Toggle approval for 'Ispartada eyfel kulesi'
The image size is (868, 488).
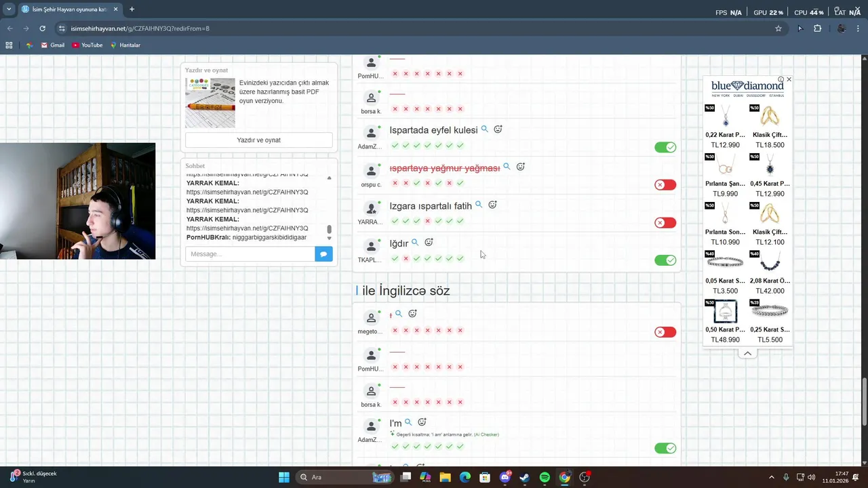665,147
